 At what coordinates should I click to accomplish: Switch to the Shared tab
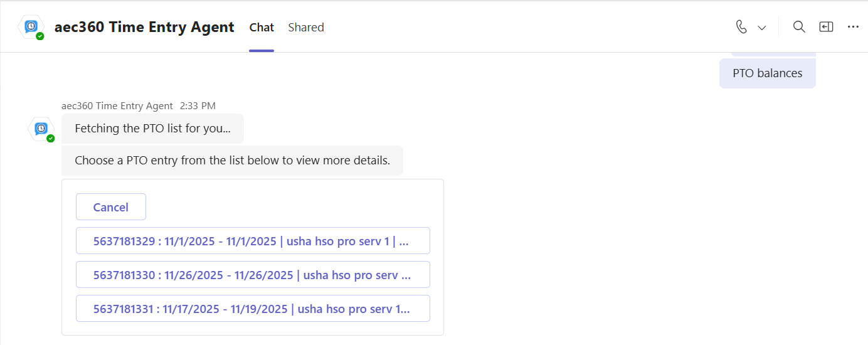click(306, 28)
